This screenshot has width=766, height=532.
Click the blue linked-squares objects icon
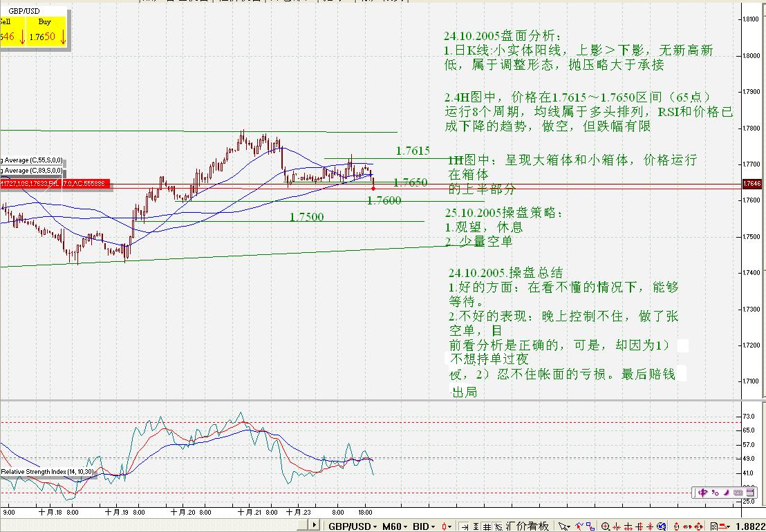coord(590,526)
